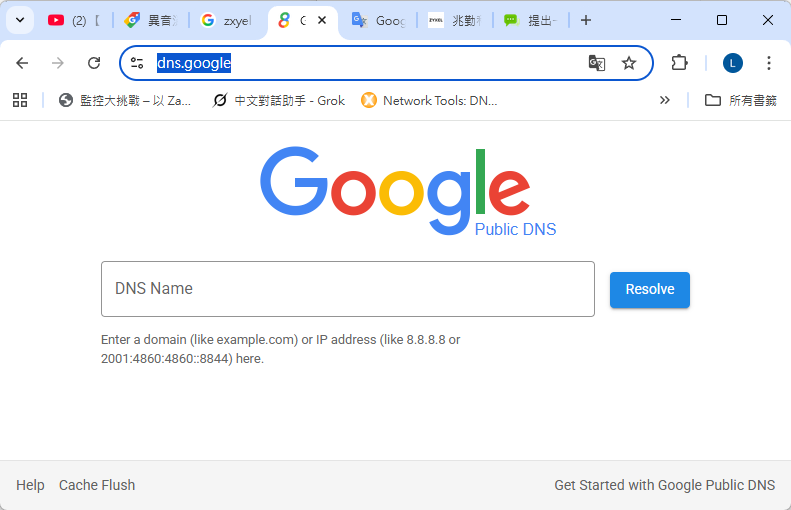This screenshot has height=510, width=791.
Task: Go back to previous page
Action: pyautogui.click(x=22, y=63)
